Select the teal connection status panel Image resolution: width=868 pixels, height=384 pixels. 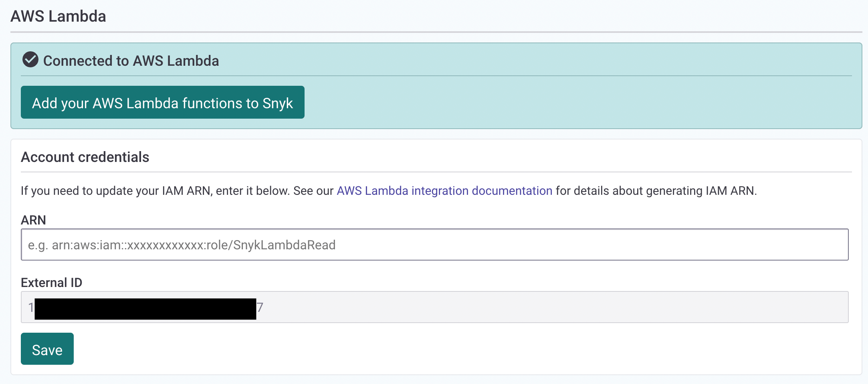[601, 80]
